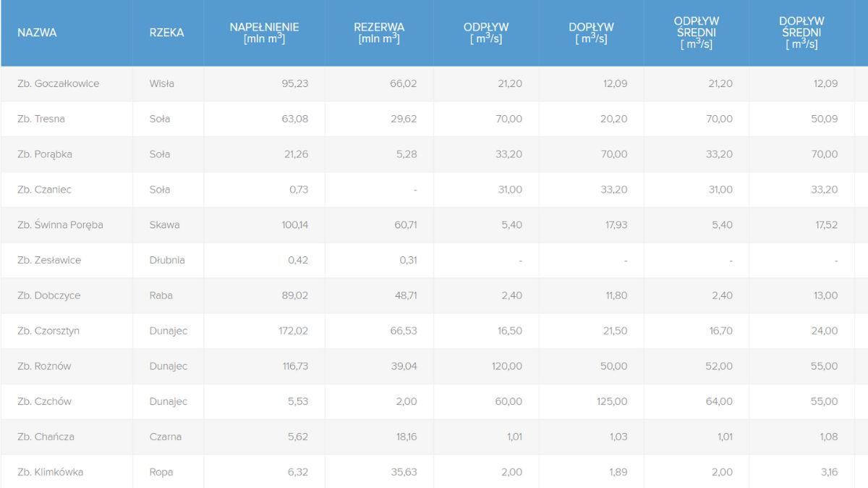
Task: Click the RZEKA column header
Action: point(166,33)
